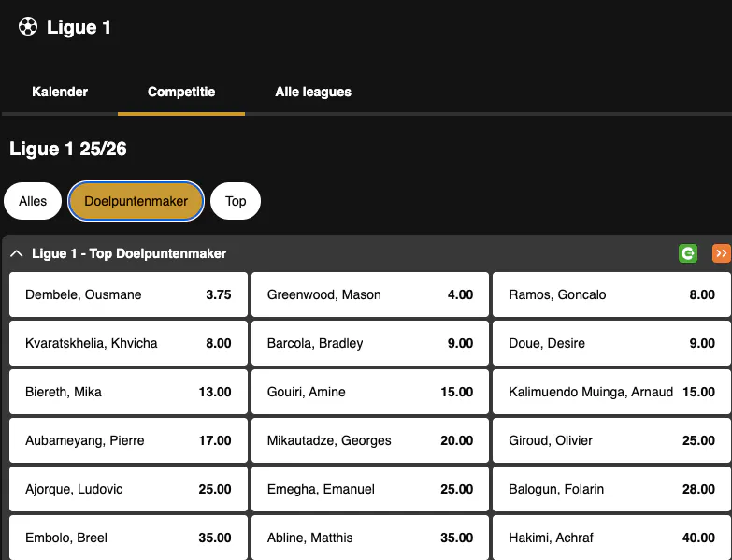
Task: Collapse the Ligue 1 Top Doelpuntenmaker section
Action: pos(16,253)
